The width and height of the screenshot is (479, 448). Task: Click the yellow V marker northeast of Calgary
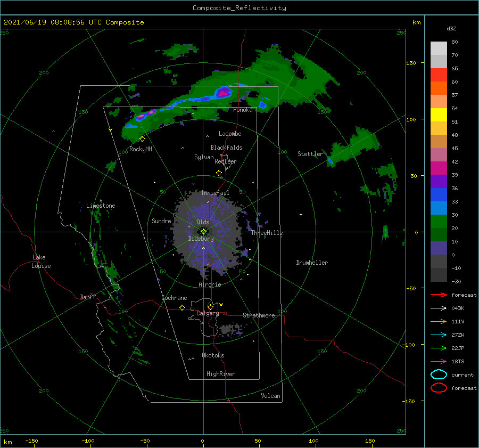point(221,305)
